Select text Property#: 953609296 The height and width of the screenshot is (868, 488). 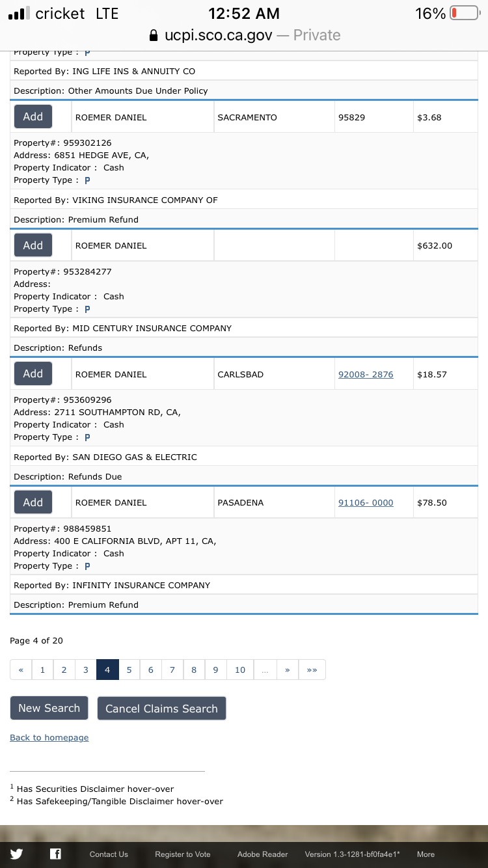pos(62,400)
